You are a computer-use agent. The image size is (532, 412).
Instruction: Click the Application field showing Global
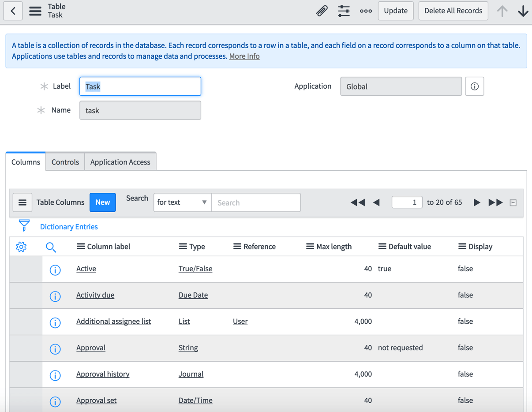coord(401,86)
